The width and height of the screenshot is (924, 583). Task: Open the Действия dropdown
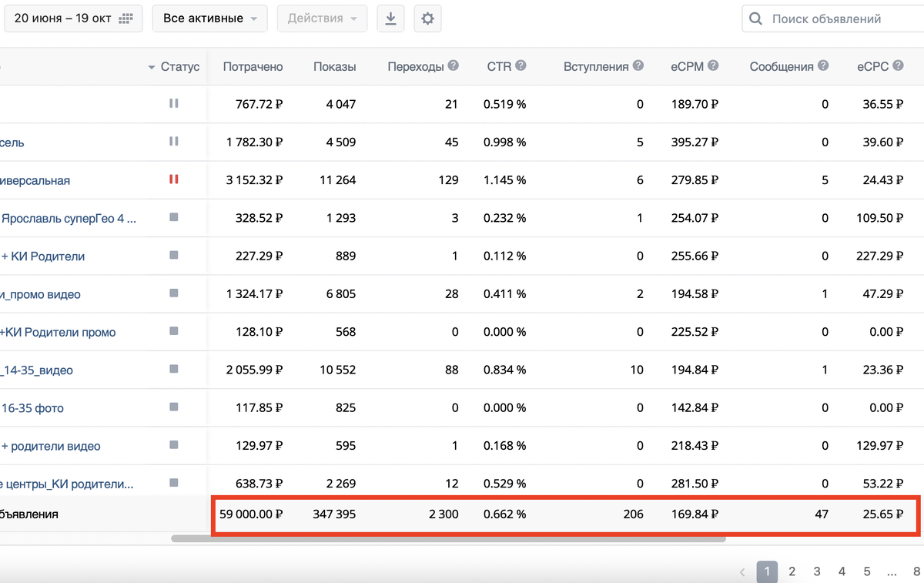coord(322,18)
